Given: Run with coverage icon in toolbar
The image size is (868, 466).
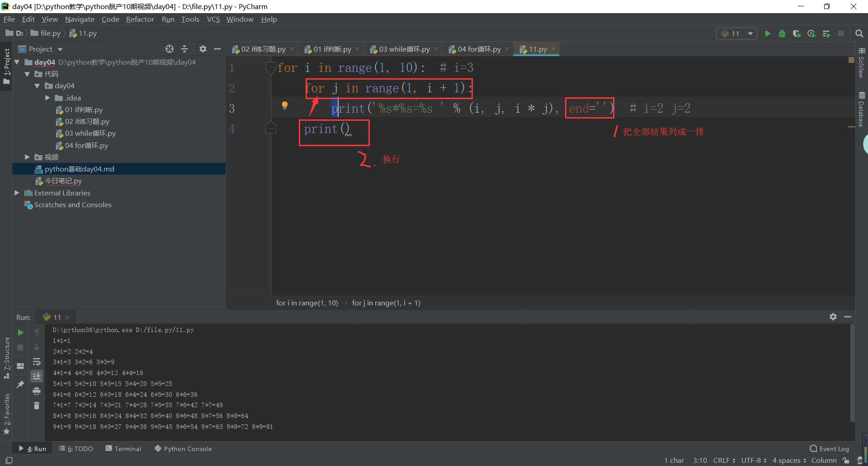Looking at the screenshot, I should tap(797, 33).
